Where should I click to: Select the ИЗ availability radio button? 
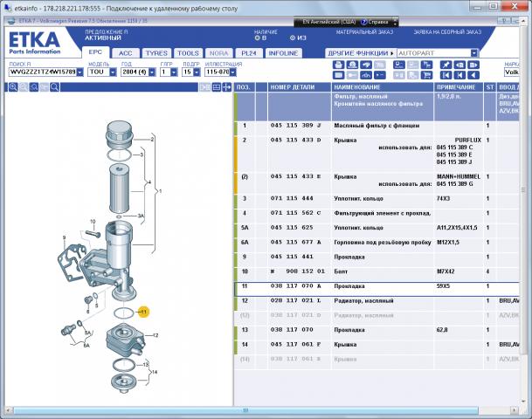point(293,38)
